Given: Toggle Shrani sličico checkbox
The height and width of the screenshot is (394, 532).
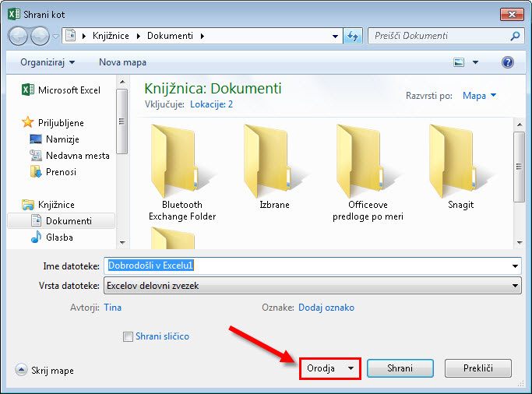Looking at the screenshot, I should (x=128, y=336).
